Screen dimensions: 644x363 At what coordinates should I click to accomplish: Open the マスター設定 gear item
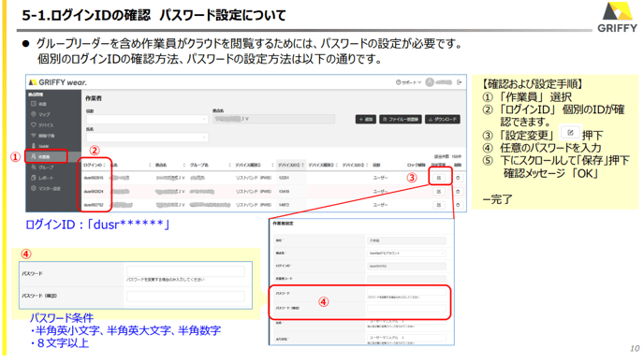[x=46, y=188]
